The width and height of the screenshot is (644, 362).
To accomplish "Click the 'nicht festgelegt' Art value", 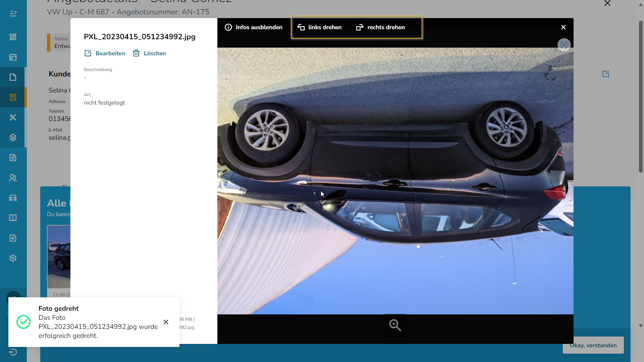I will [x=104, y=103].
